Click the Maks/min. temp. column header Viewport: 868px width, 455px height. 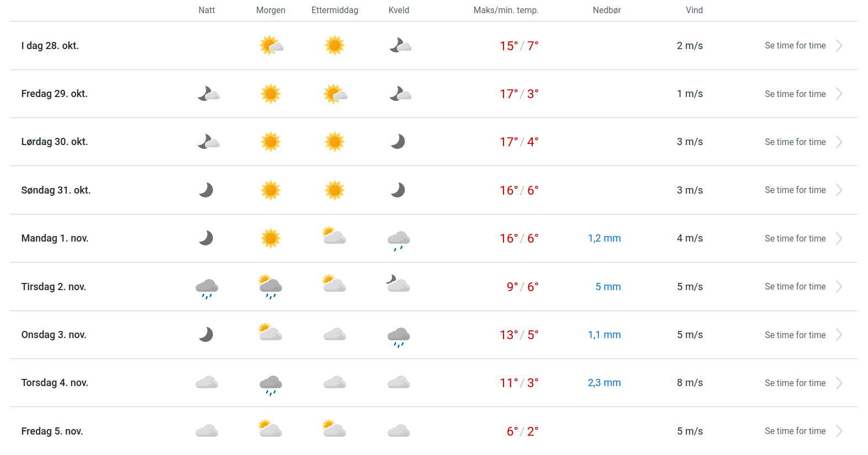(506, 10)
